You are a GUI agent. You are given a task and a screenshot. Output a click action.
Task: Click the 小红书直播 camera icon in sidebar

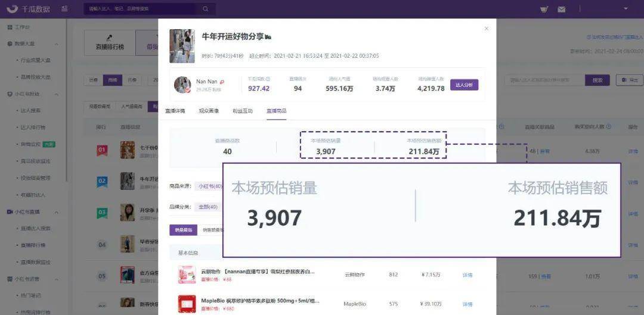tap(10, 211)
